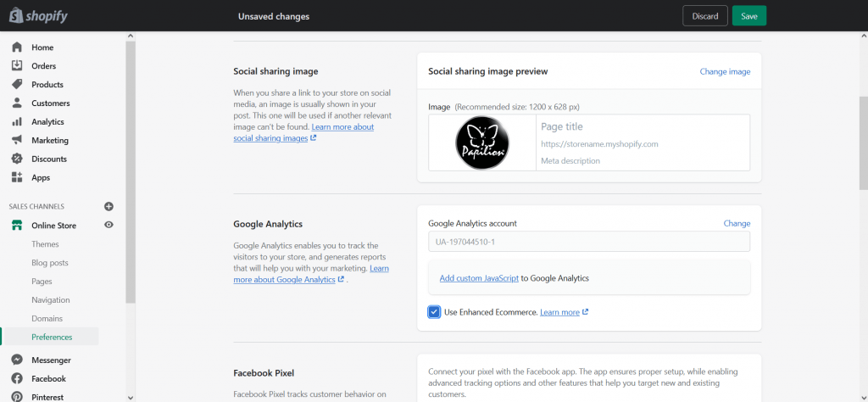Click the Google Analytics account field
This screenshot has height=402, width=868.
coord(589,242)
